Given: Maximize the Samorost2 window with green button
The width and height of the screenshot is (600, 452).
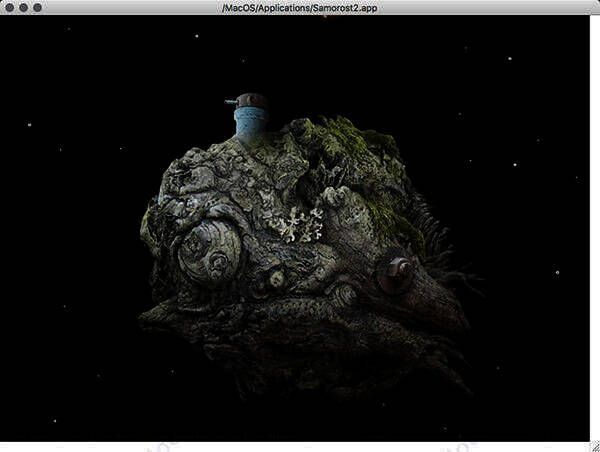Looking at the screenshot, I should pyautogui.click(x=37, y=7).
